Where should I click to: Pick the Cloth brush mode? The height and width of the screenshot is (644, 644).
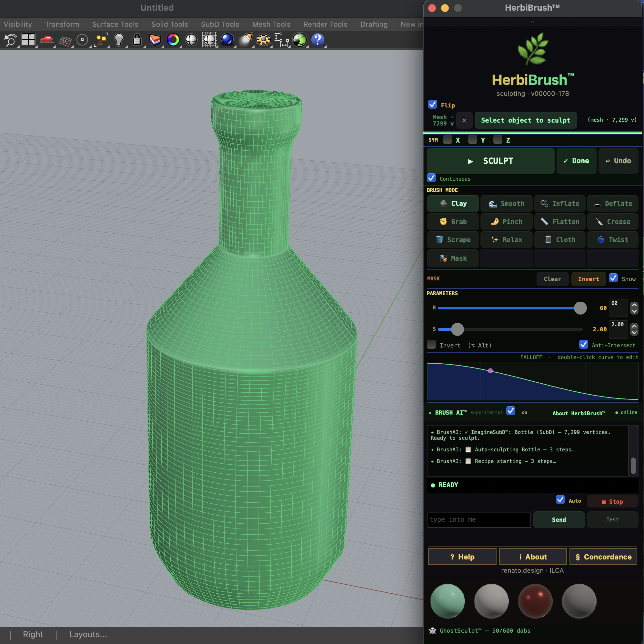[559, 240]
